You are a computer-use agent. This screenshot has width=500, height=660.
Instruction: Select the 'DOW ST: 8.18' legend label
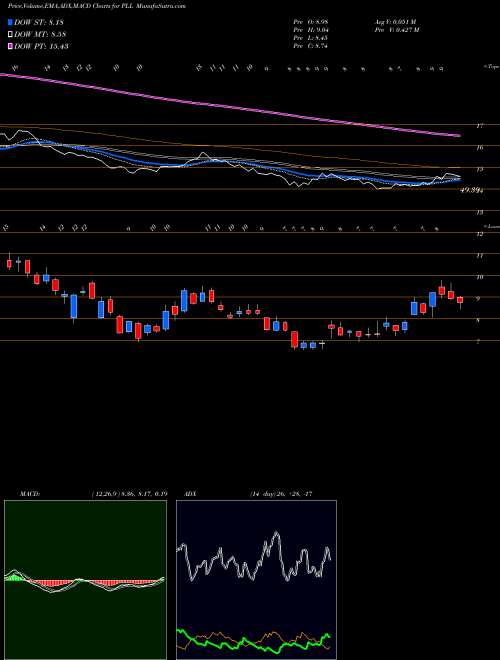point(39,23)
